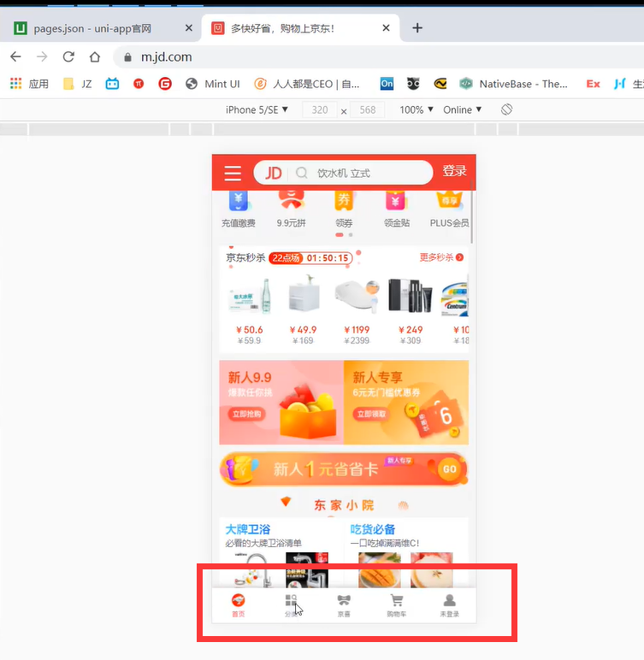Click the 立即抢购 button
The height and width of the screenshot is (660, 644).
[x=247, y=414]
